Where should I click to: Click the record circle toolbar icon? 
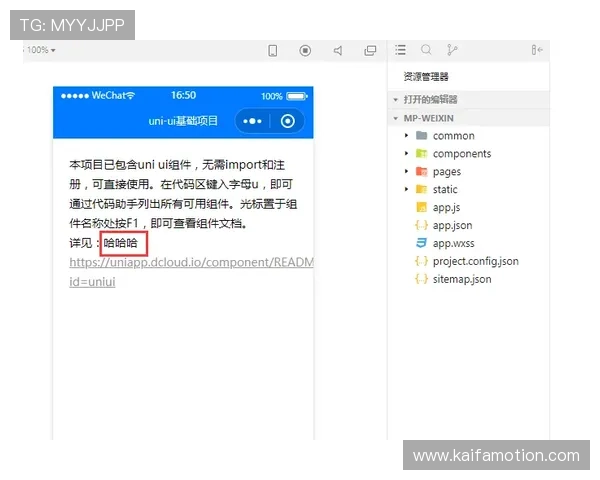[x=305, y=51]
